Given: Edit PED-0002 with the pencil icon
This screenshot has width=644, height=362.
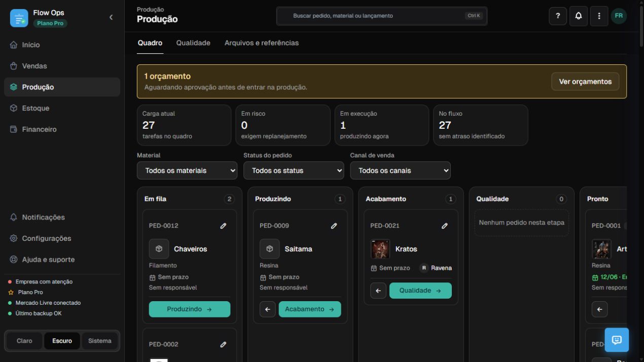Looking at the screenshot, I should click(223, 344).
